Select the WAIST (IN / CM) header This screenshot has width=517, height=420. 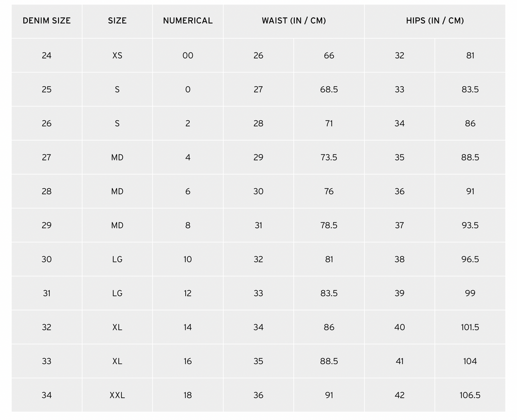294,21
